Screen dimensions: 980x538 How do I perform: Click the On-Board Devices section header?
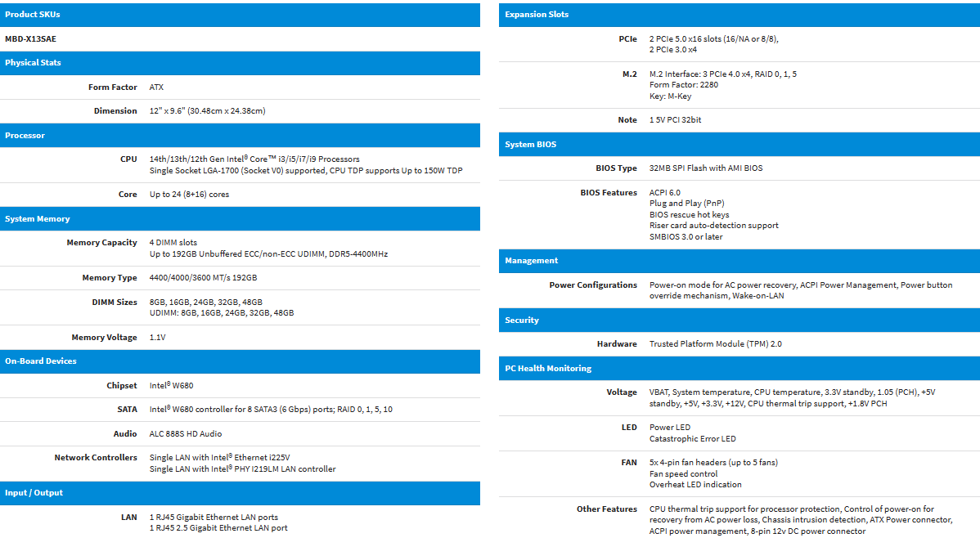click(240, 361)
